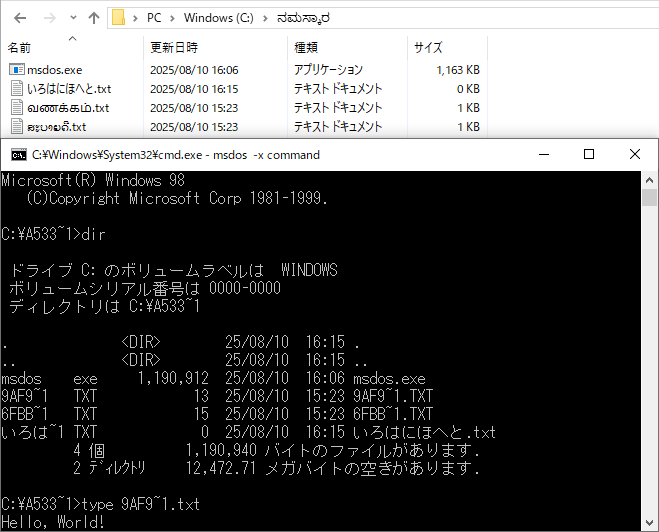Click the console line listing msdos.exe
Viewport: 659px width, 532px height.
click(214, 379)
